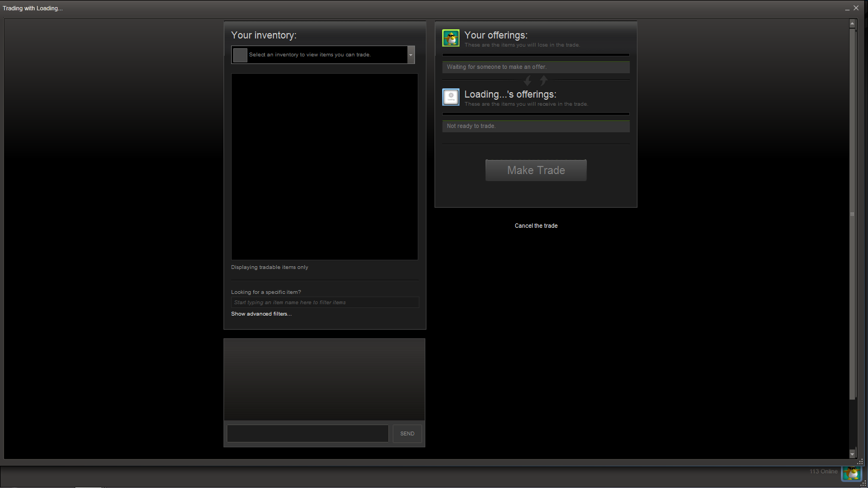Minimize the trading window
Screen dimensions: 868x488
click(847, 8)
